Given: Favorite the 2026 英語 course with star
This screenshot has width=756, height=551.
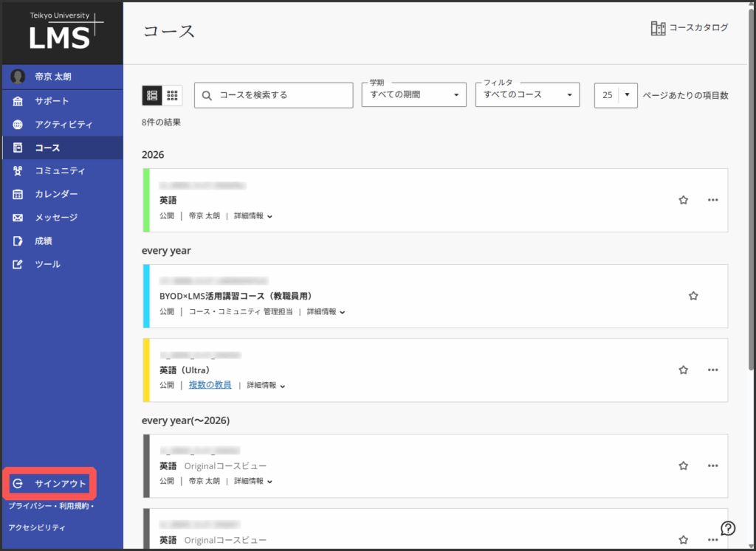Looking at the screenshot, I should pos(683,200).
